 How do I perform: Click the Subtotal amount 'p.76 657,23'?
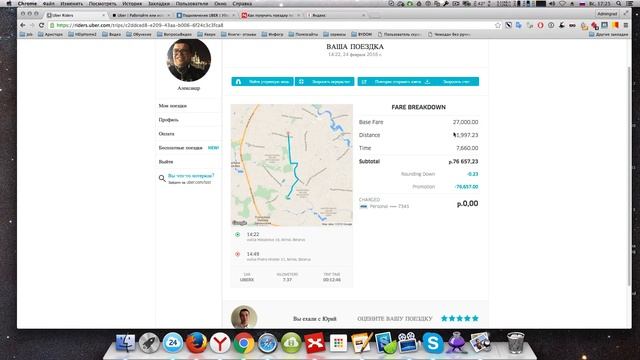click(x=463, y=162)
